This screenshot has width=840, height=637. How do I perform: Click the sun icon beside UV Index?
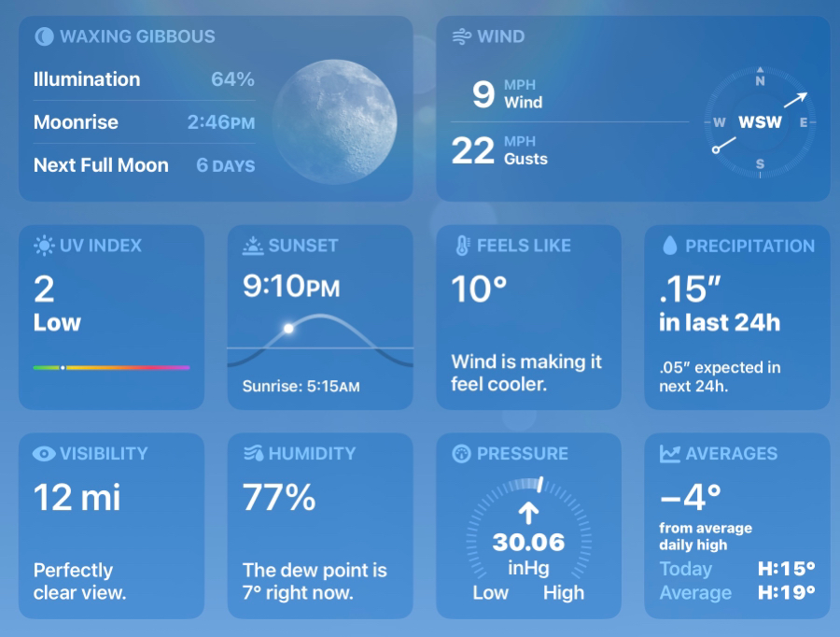point(44,246)
